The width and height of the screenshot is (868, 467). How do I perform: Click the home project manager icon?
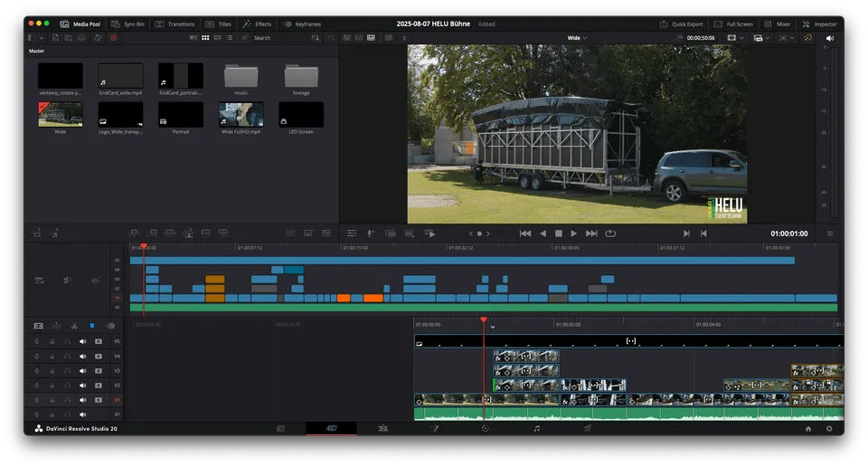pos(808,429)
